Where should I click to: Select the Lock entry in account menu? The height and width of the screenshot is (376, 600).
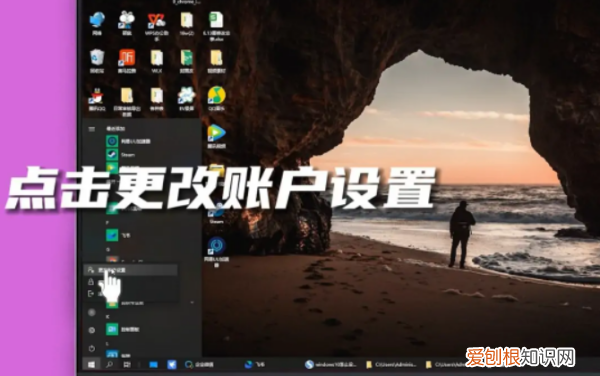pos(130,282)
